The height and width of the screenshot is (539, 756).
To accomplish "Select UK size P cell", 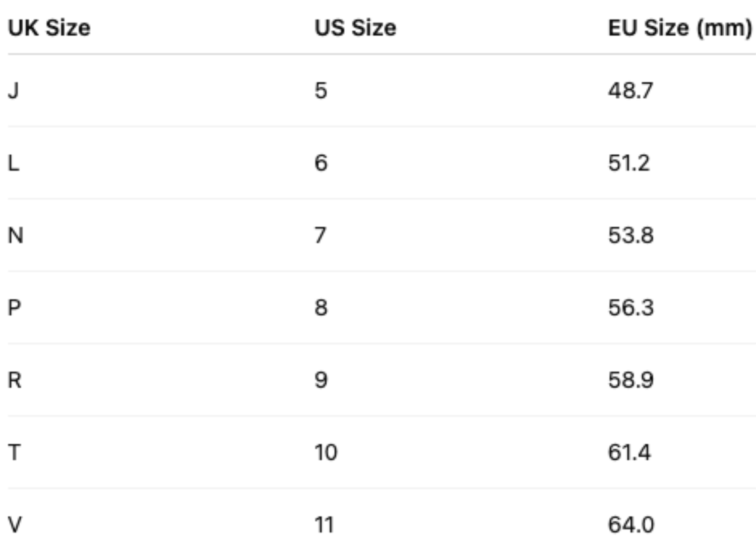I will 15,308.
